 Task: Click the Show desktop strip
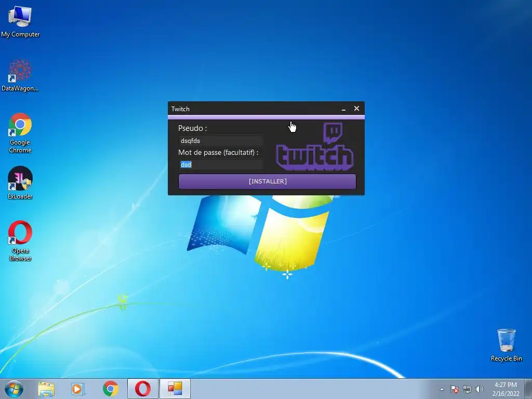528,389
